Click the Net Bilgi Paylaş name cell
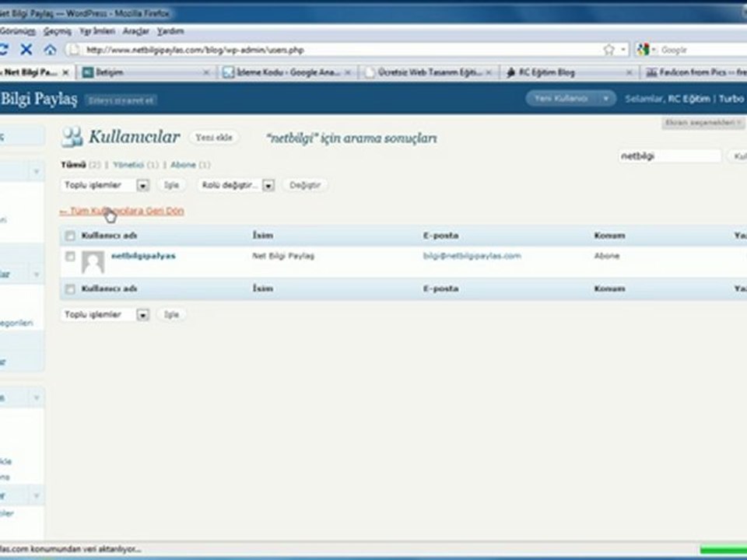 (x=283, y=256)
